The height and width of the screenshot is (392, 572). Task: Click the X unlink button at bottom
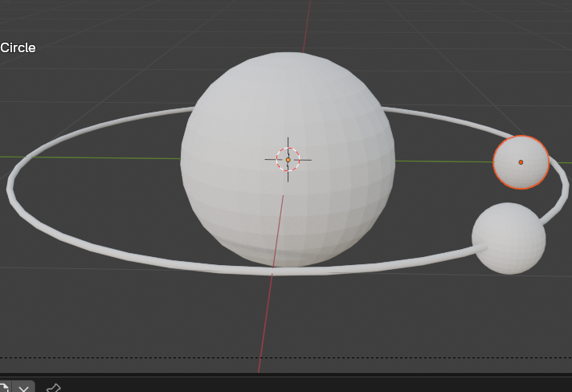[24, 388]
